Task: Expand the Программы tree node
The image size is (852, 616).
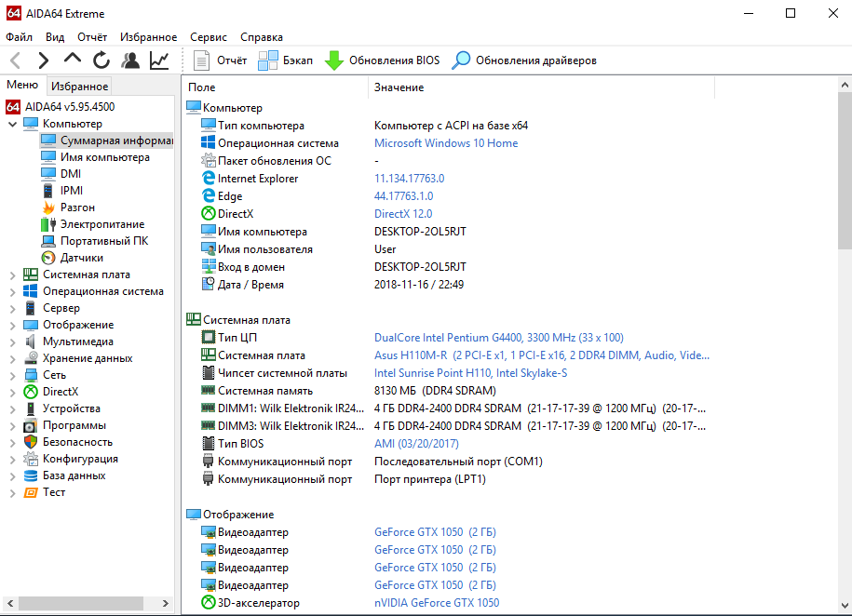Action: point(12,426)
